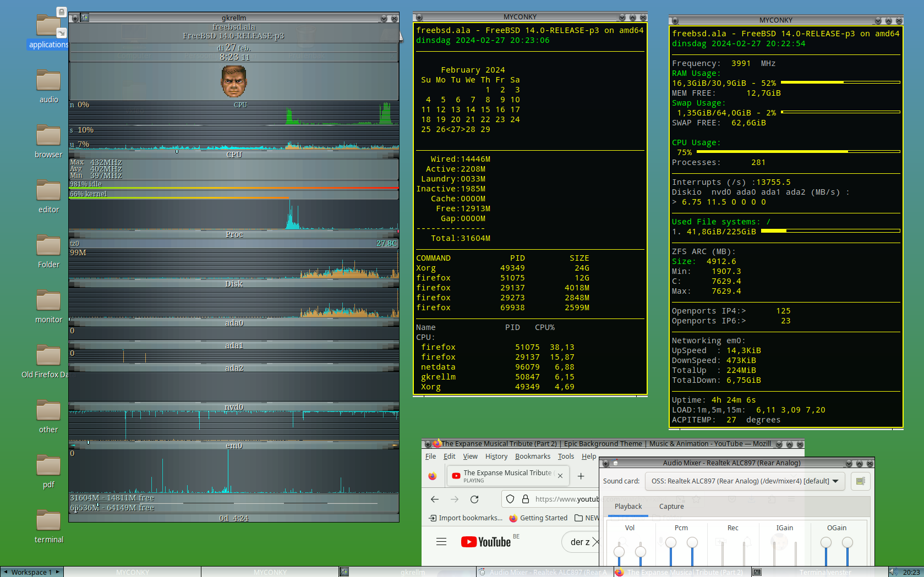Viewport: 924px width, 577px height.
Task: Click the YouTube logo
Action: click(486, 542)
